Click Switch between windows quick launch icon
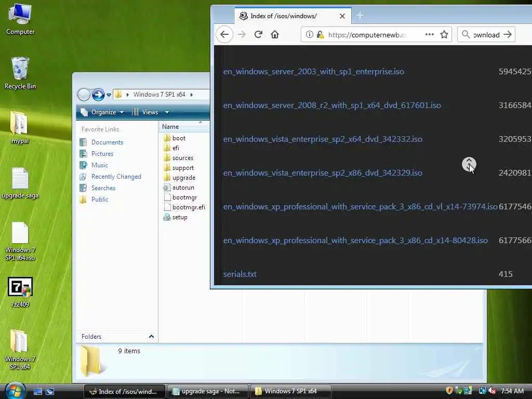Image resolution: width=532 pixels, height=399 pixels. [x=50, y=392]
